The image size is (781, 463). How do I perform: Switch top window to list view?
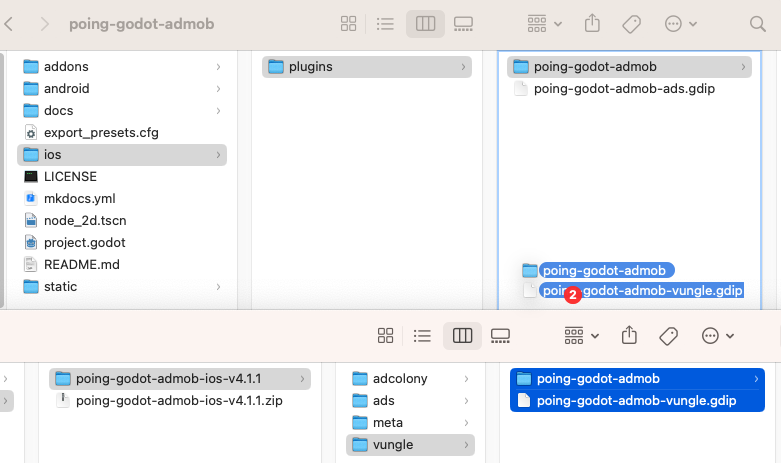tap(387, 23)
